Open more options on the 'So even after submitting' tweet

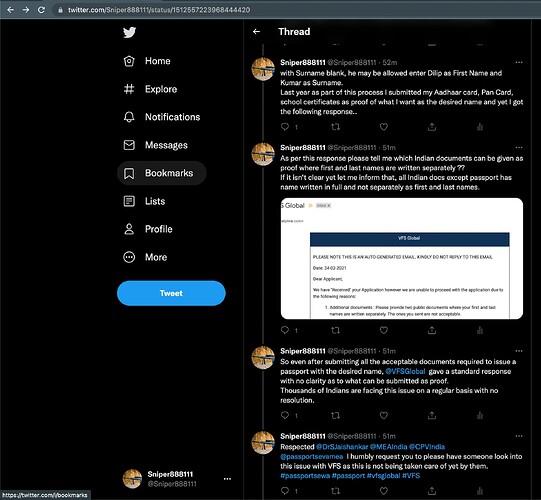519,351
